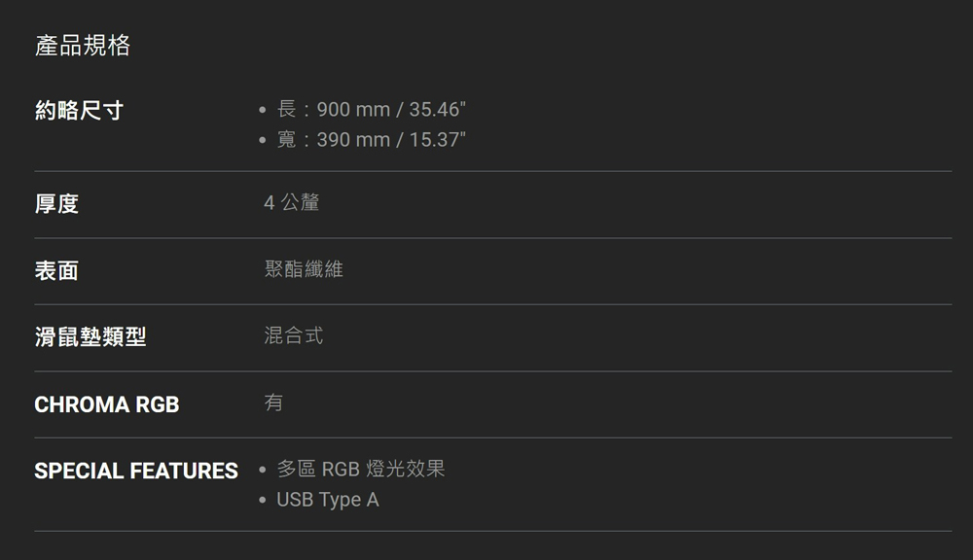Select the SPECIAL FEATURES label
Screen dimensions: 973x560
[136, 472]
